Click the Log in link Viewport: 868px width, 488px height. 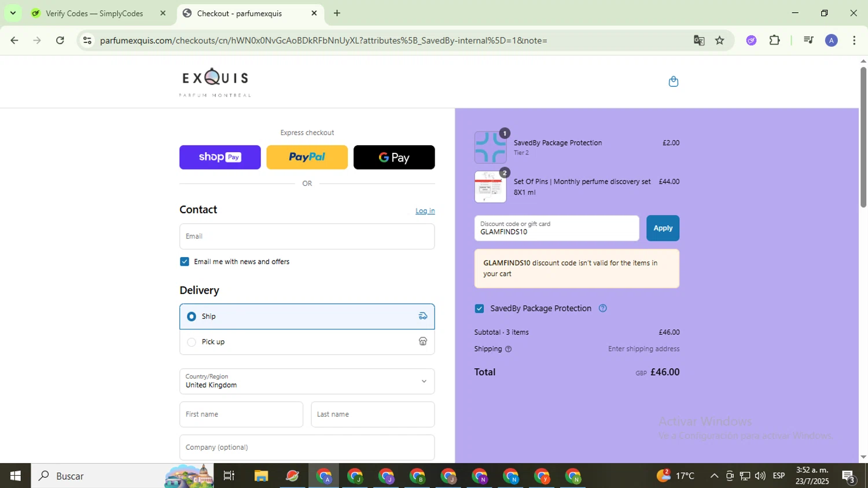click(425, 211)
